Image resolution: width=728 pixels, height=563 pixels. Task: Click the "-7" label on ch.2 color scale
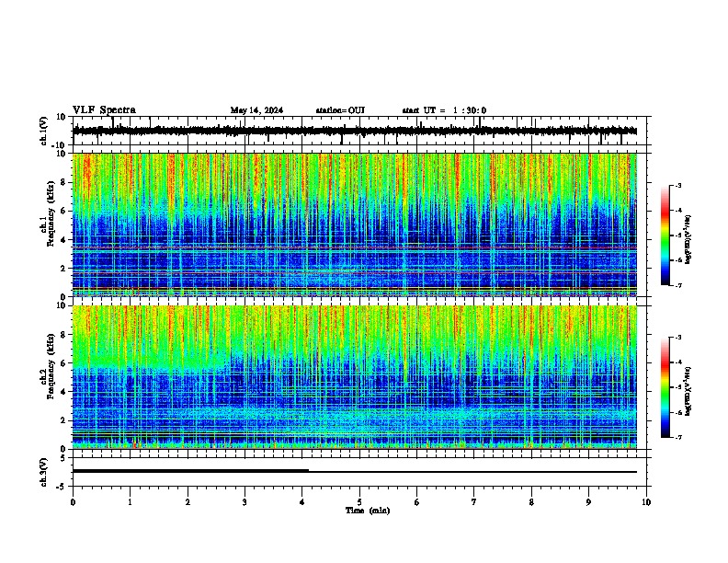coord(677,437)
